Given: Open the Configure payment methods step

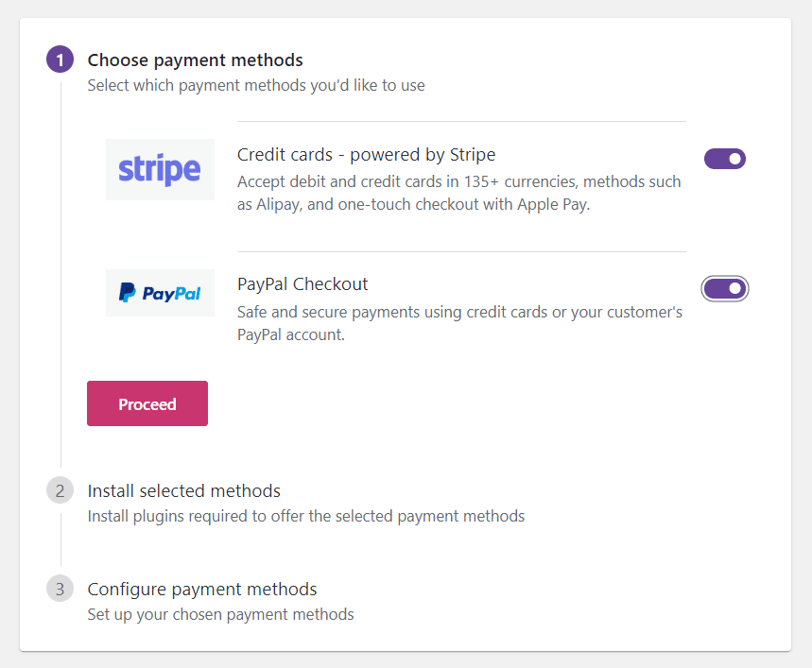Looking at the screenshot, I should (x=202, y=589).
